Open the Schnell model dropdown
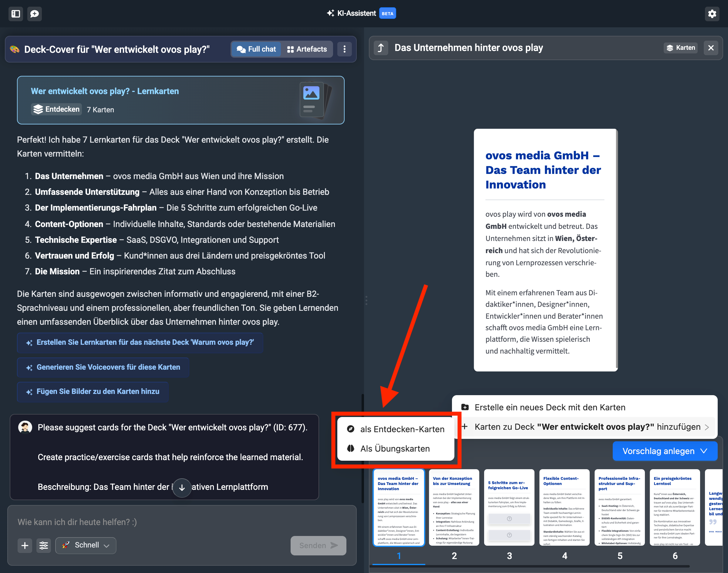This screenshot has height=573, width=728. (x=86, y=545)
